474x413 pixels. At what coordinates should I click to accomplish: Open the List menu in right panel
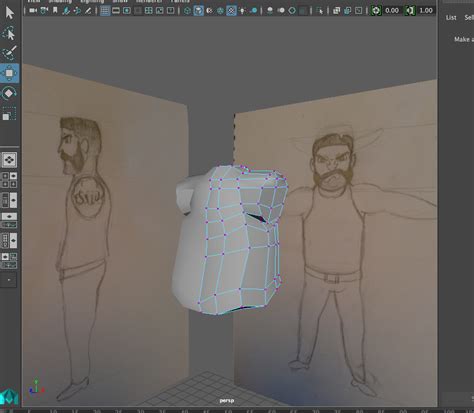[x=451, y=18]
